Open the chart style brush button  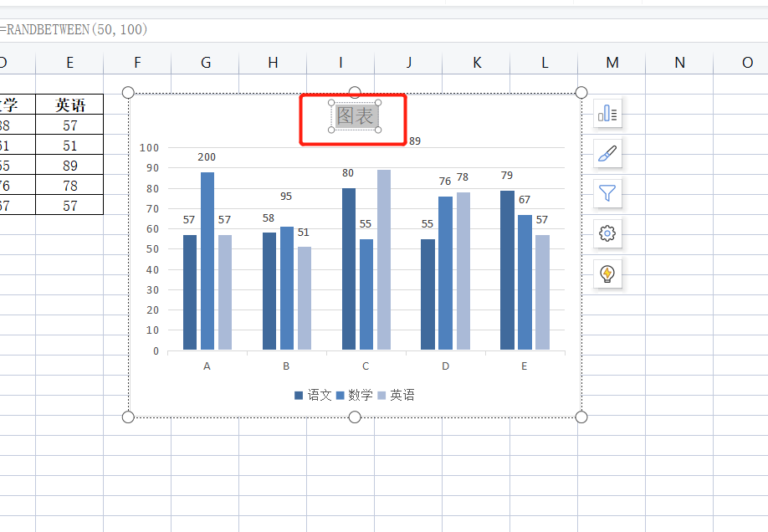(x=607, y=154)
